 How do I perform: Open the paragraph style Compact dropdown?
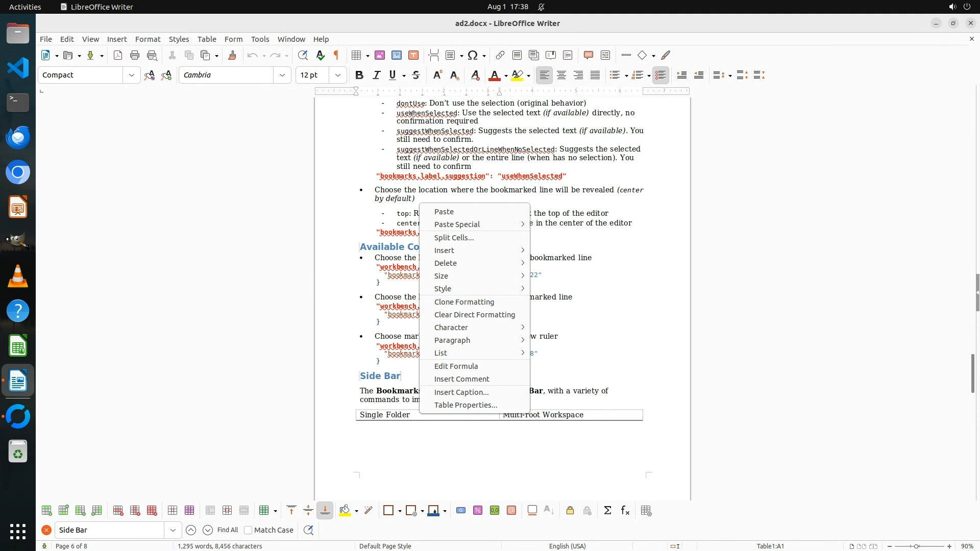pyautogui.click(x=132, y=75)
